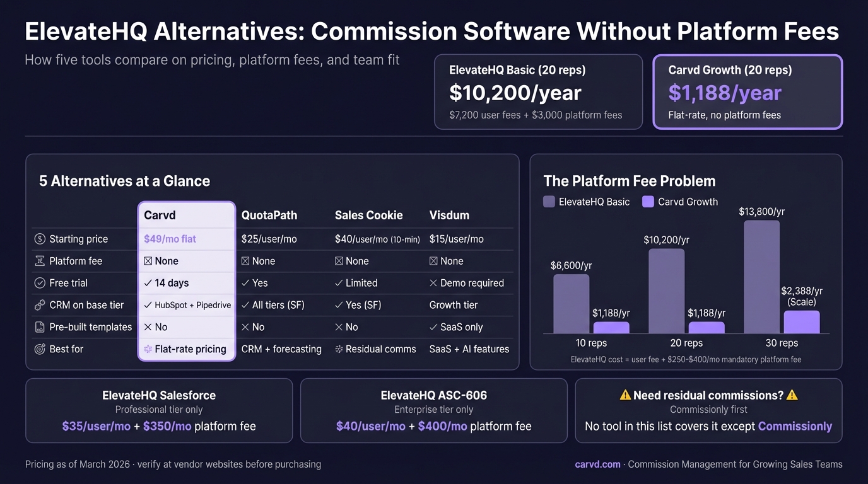The height and width of the screenshot is (484, 868).
Task: Select the hourglass icon next to Platform fee
Action: tap(40, 261)
